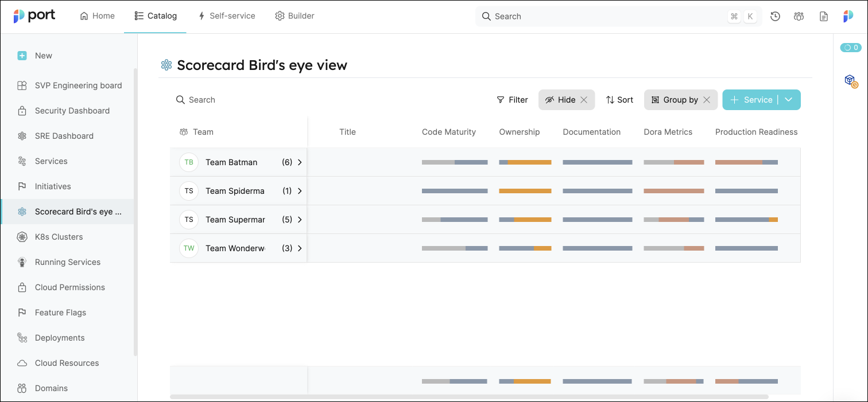This screenshot has width=868, height=402.
Task: Click the Sort button above the table
Action: [x=619, y=99]
